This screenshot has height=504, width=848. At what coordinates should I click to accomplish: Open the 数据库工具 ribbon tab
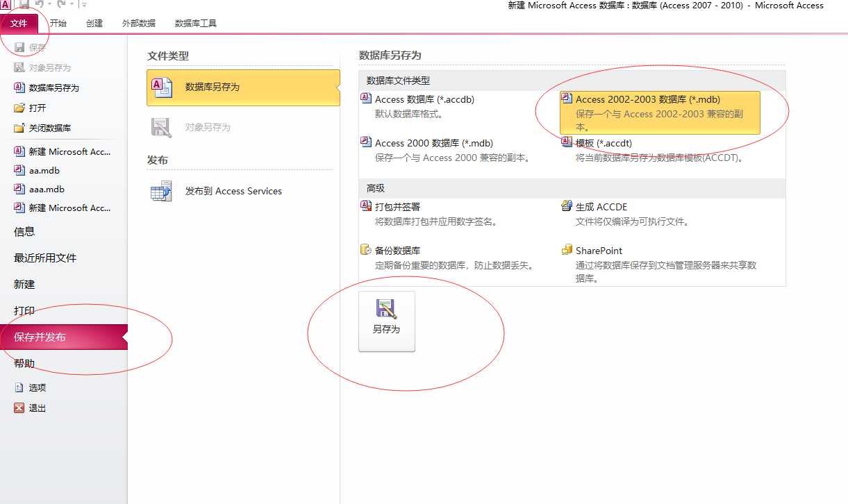pyautogui.click(x=196, y=23)
